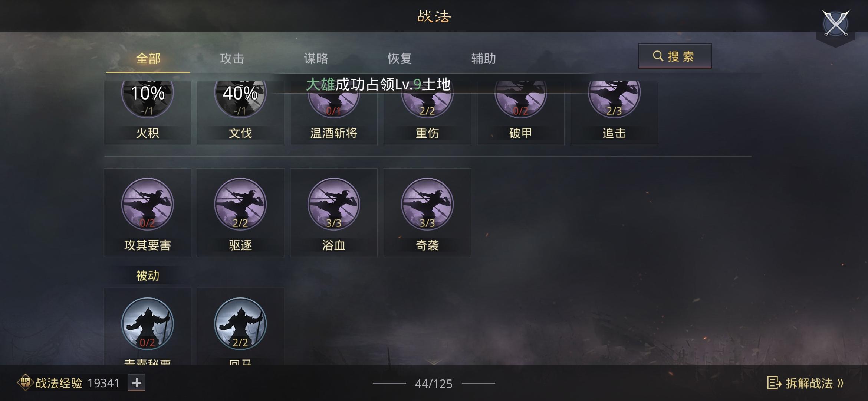The image size is (868, 401).
Task: Open the 辅助 tab
Action: pos(483,58)
